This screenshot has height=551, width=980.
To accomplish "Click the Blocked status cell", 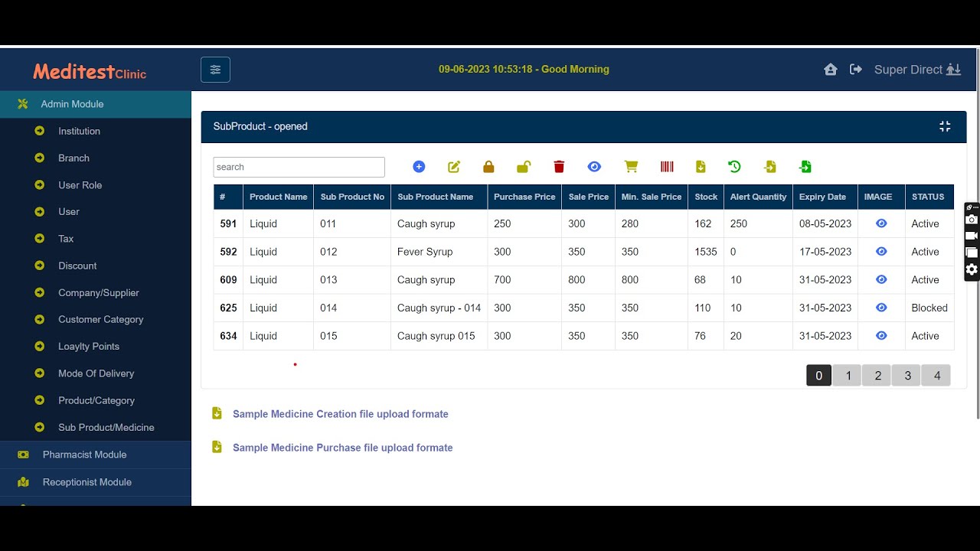I will [929, 308].
